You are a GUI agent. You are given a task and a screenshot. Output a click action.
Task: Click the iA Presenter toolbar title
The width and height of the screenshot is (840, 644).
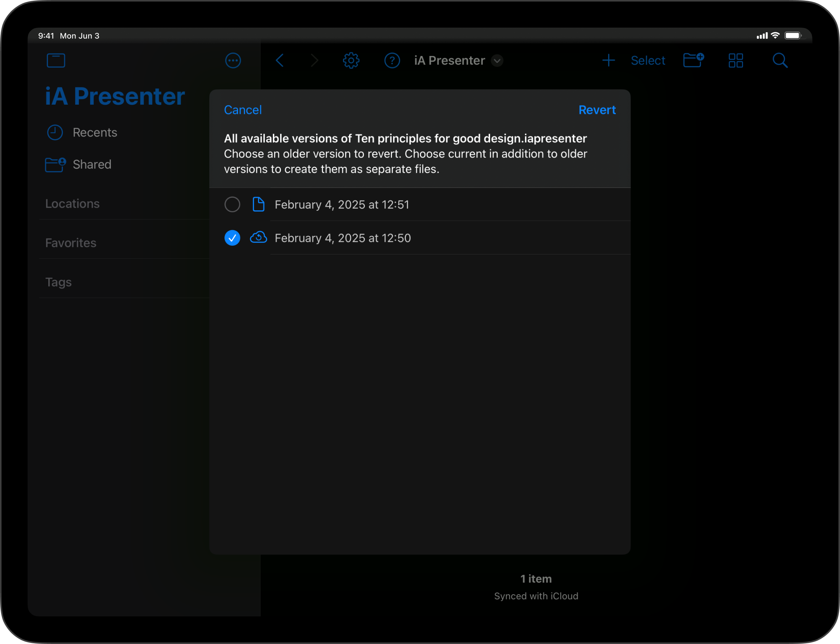[x=450, y=61]
